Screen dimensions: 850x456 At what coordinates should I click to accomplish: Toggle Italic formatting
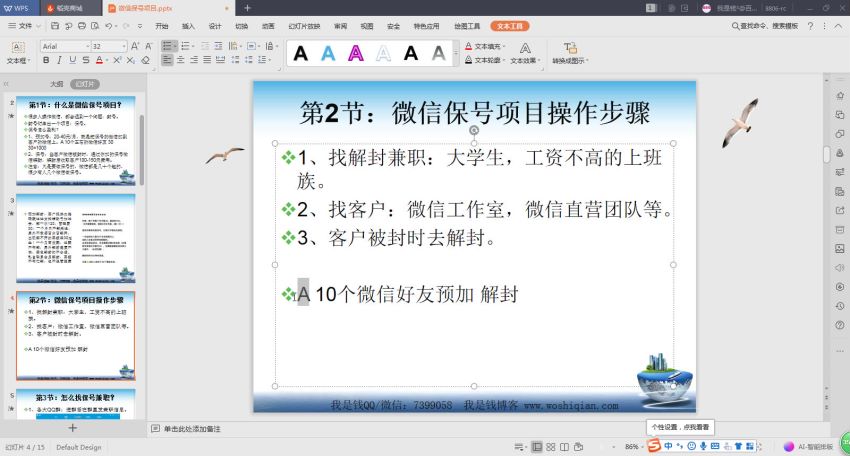point(59,60)
